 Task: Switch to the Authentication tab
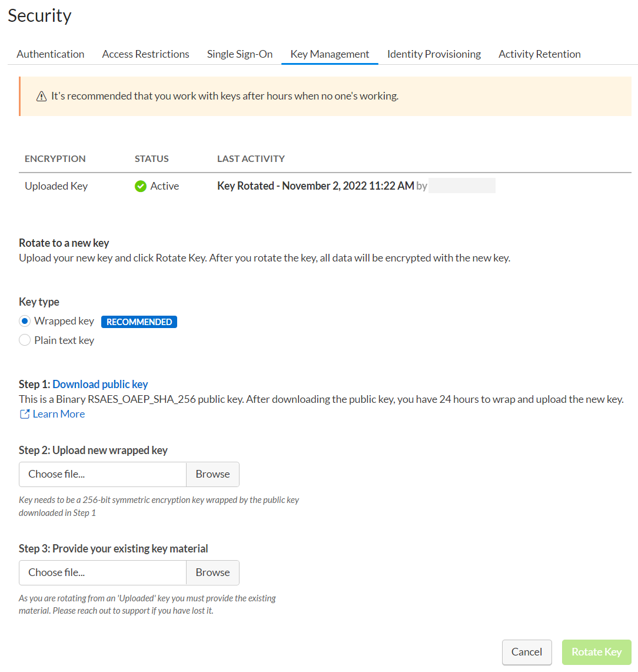50,54
